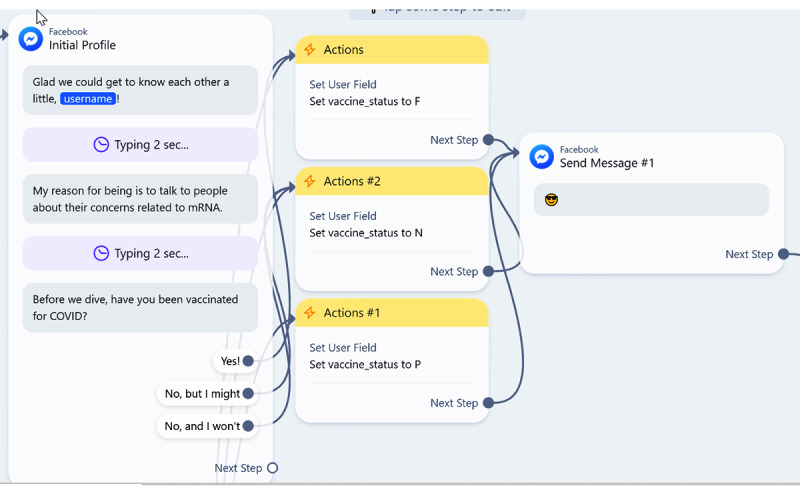
Task: Click the lightning icon on Actions #2
Action: coord(310,181)
